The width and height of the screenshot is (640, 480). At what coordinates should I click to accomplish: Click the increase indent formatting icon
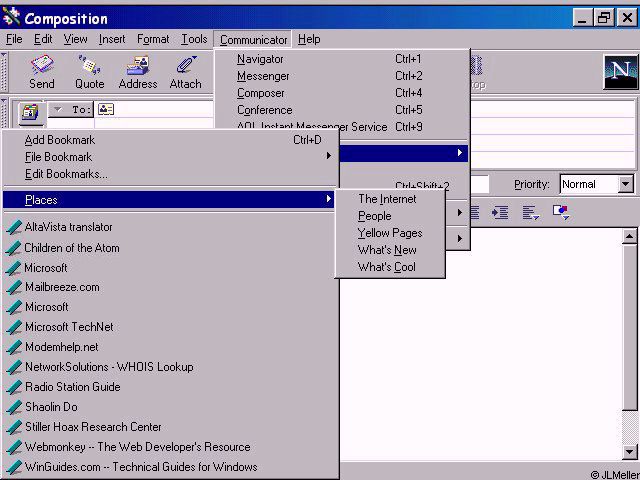tap(500, 213)
